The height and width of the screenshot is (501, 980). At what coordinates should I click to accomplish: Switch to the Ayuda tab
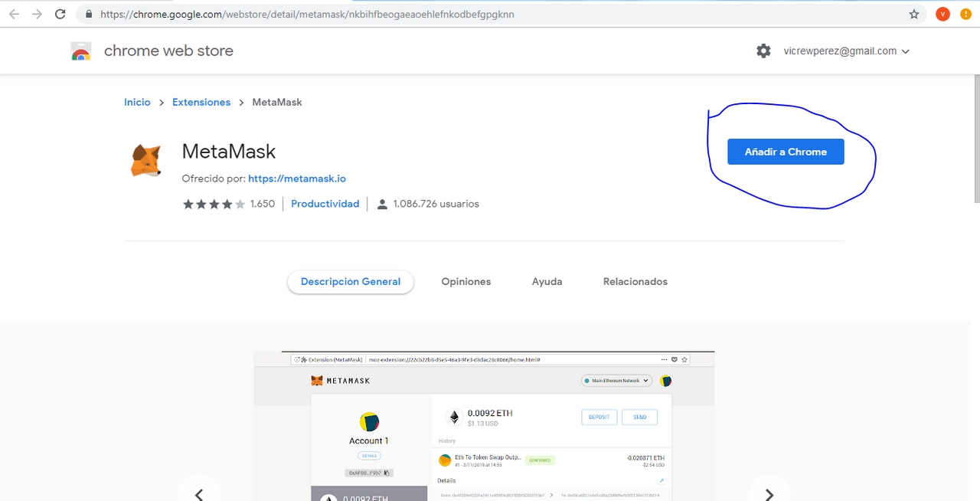click(547, 282)
